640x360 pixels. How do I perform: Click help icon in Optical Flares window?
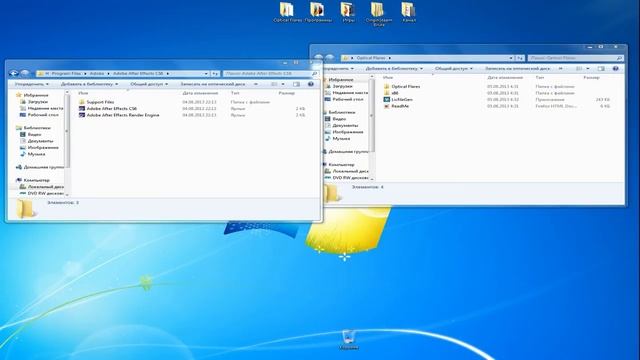pyautogui.click(x=616, y=69)
